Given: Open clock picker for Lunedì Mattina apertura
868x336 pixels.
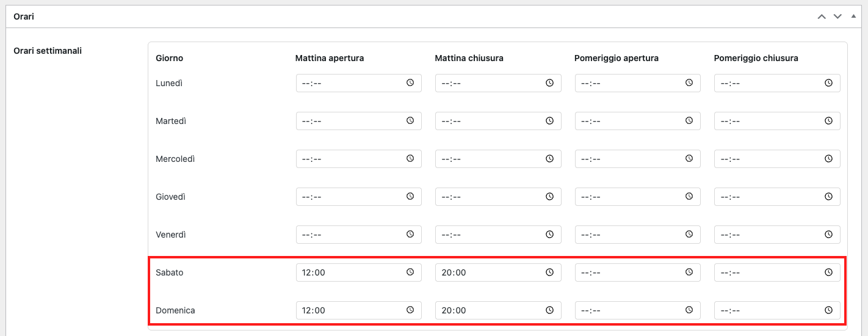Looking at the screenshot, I should coord(410,83).
